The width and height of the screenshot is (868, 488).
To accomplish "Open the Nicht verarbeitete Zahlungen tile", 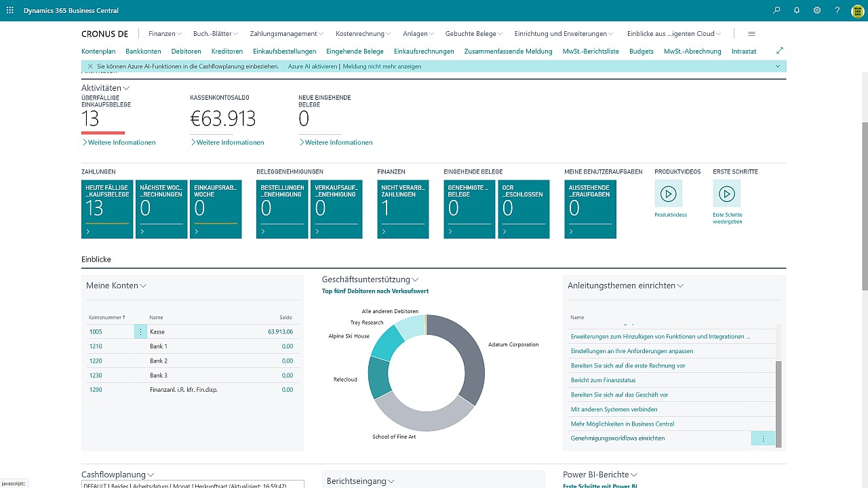I will [x=403, y=209].
